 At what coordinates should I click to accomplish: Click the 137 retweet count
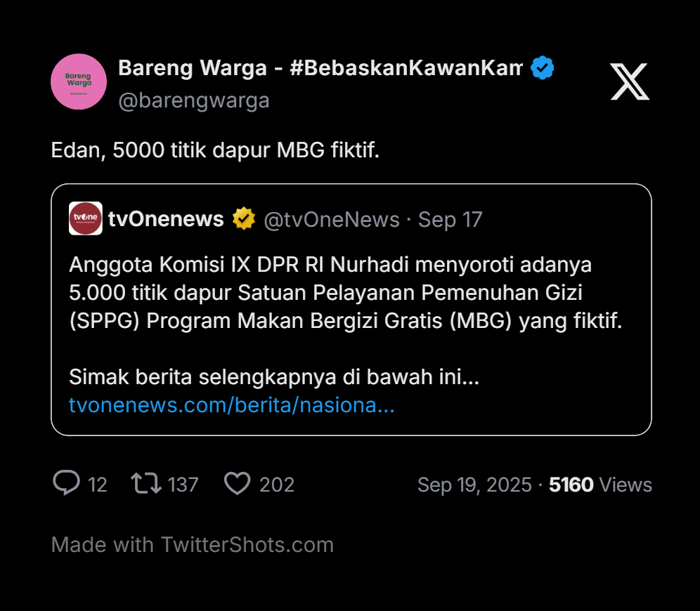pyautogui.click(x=183, y=485)
